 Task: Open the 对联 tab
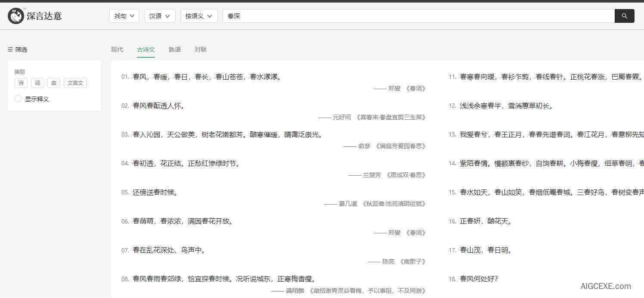pos(201,50)
